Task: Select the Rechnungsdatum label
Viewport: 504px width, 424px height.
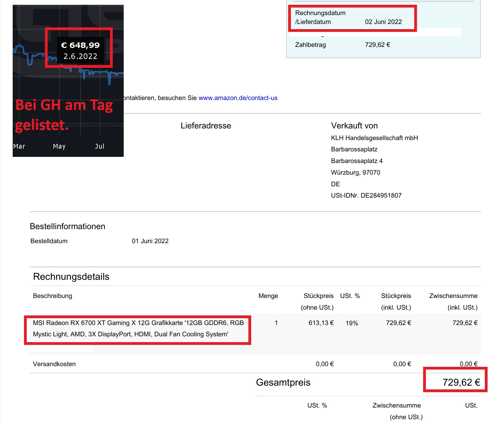Action: click(x=320, y=13)
